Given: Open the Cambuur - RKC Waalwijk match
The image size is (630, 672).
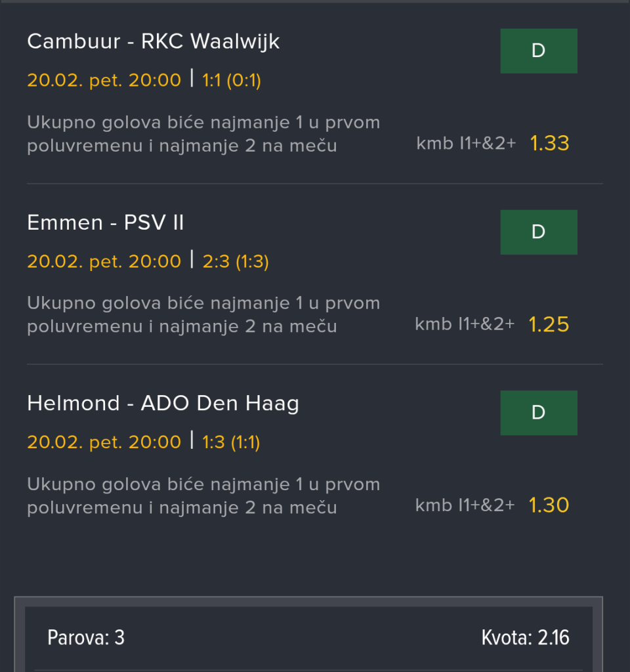Looking at the screenshot, I should coord(154,42).
